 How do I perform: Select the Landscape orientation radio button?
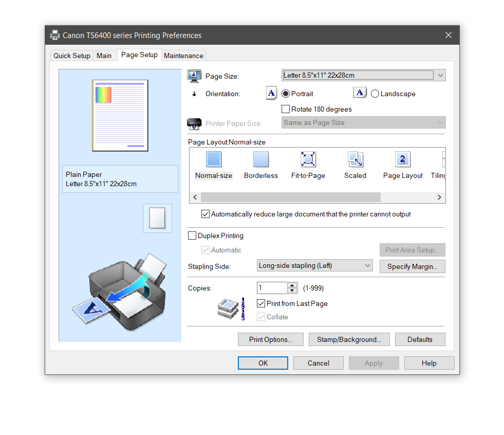(375, 94)
